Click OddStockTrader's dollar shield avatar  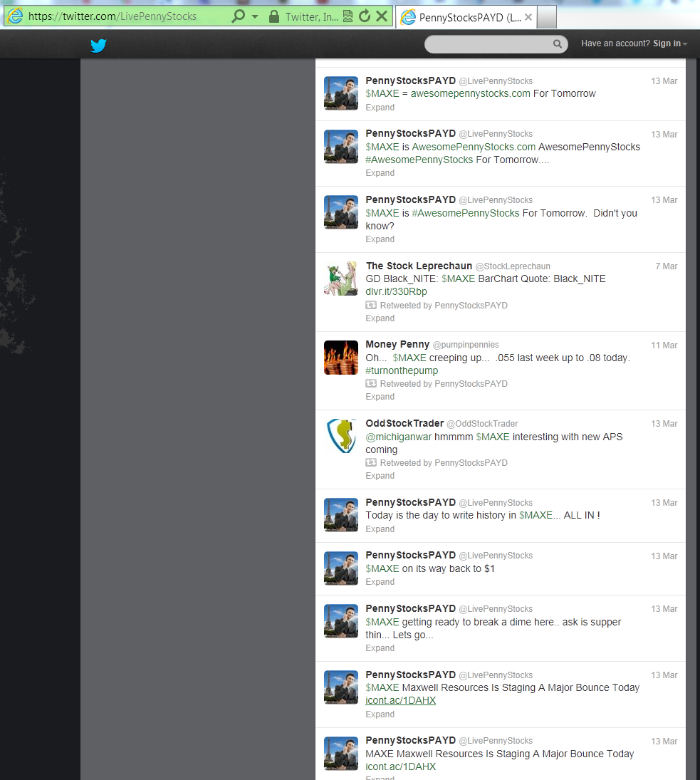click(x=341, y=436)
